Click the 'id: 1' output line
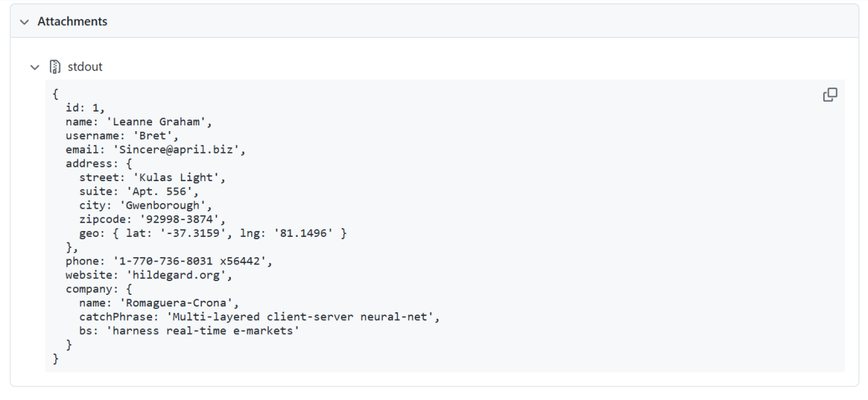The width and height of the screenshot is (868, 400). coord(85,109)
